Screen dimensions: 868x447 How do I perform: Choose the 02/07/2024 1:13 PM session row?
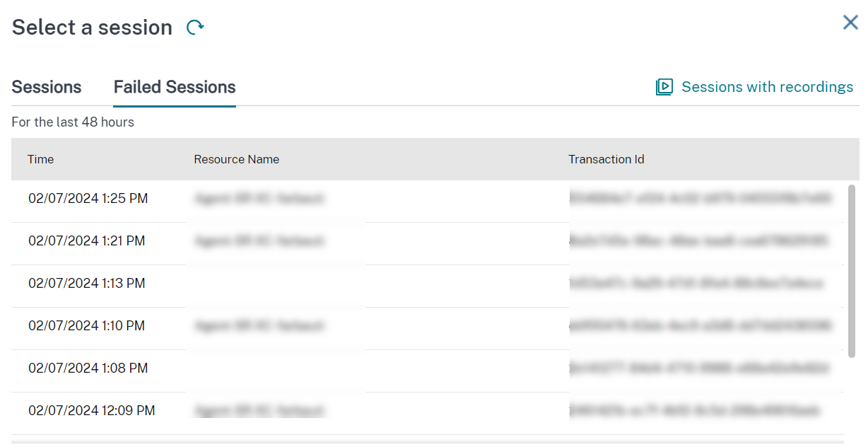pyautogui.click(x=87, y=284)
